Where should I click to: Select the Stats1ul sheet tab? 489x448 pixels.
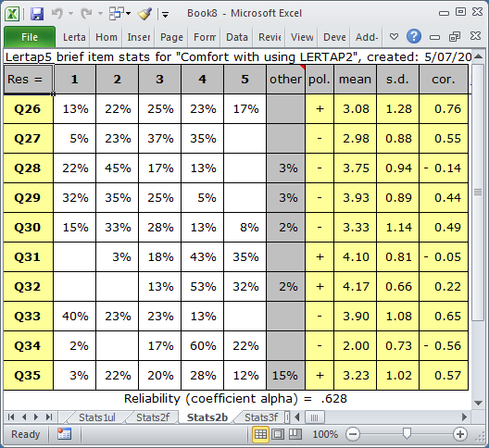pyautogui.click(x=96, y=417)
